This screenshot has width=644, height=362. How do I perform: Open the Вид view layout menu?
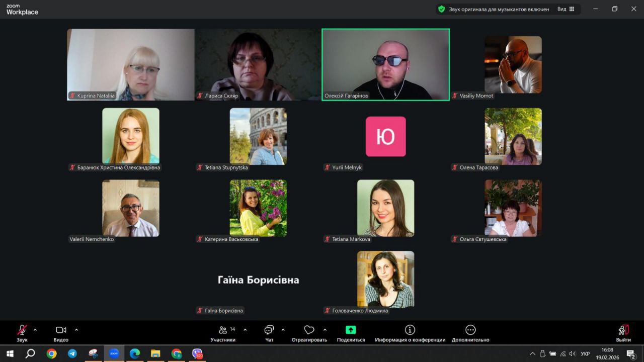point(566,9)
